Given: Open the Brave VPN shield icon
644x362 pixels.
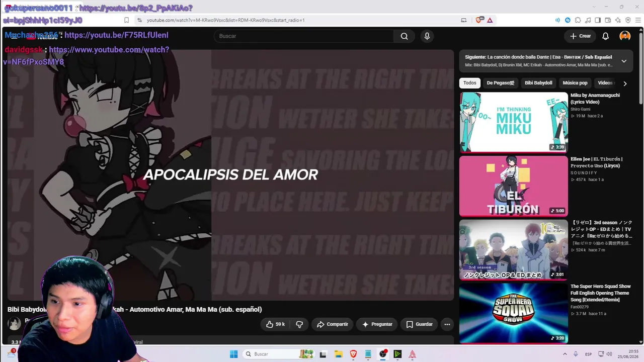Looking at the screenshot, I should (628, 20).
